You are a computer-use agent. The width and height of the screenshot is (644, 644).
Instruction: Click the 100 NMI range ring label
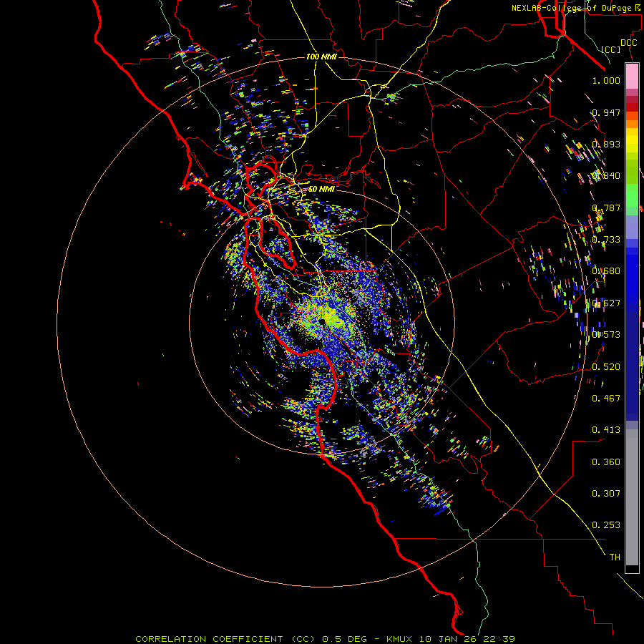click(321, 57)
